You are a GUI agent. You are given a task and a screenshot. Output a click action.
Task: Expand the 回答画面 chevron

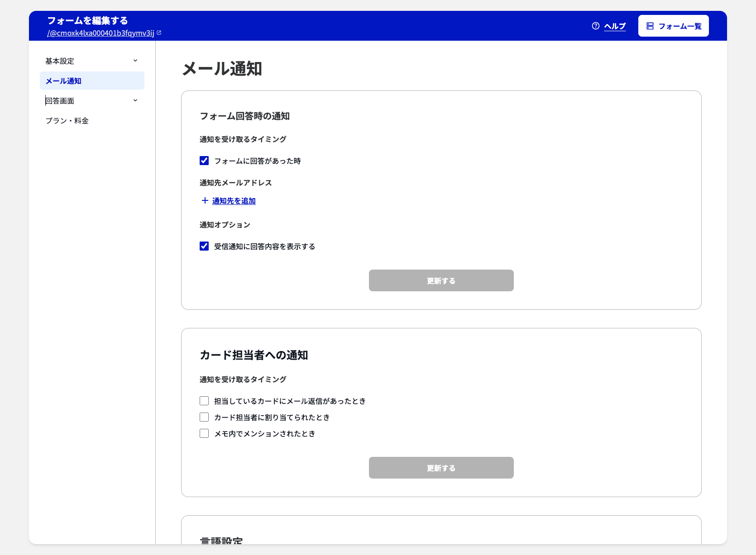[135, 100]
